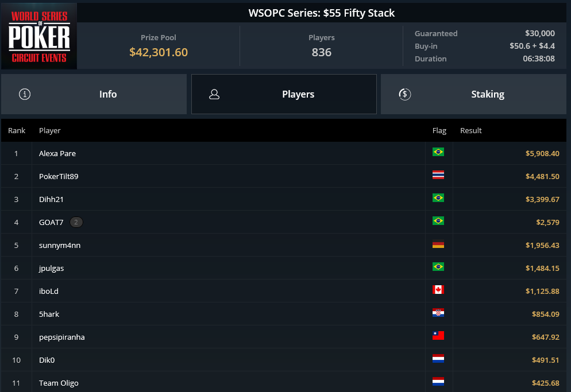Click the Result column header
This screenshot has height=392, width=571.
[x=471, y=130]
